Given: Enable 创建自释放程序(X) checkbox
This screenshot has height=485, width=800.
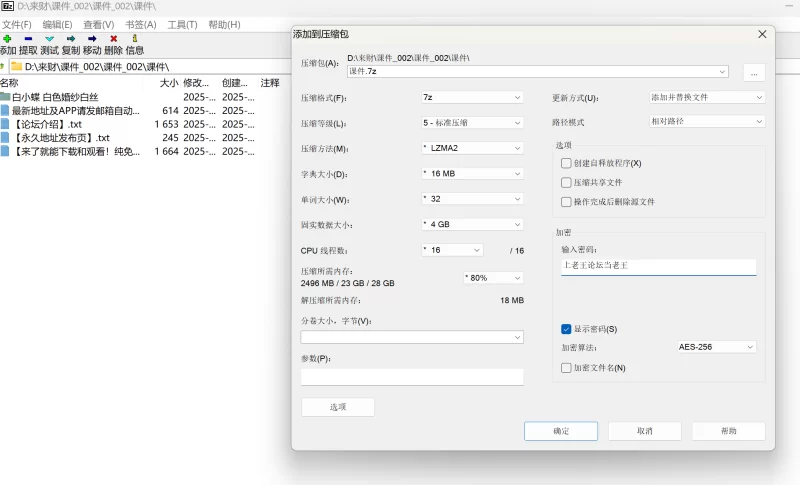Looking at the screenshot, I should click(x=566, y=163).
